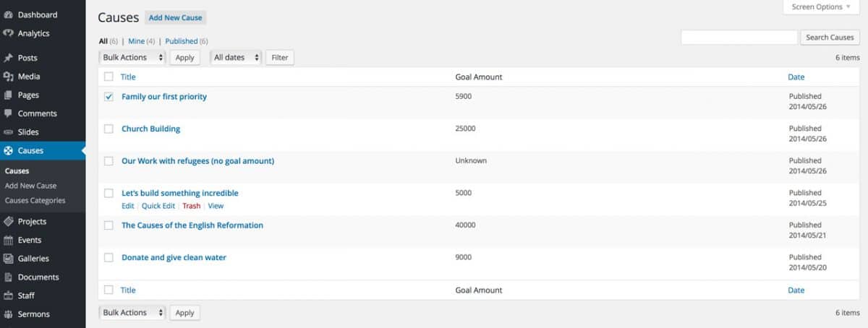The image size is (868, 328).
Task: Click the Sermons icon in sidebar
Action: [x=8, y=314]
